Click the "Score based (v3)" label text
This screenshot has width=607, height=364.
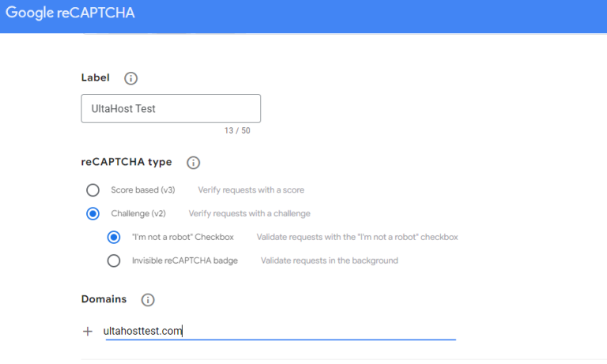pos(142,190)
